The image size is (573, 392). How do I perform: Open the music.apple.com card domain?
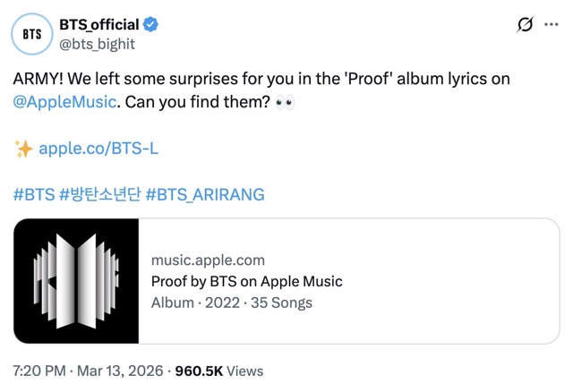(x=208, y=260)
